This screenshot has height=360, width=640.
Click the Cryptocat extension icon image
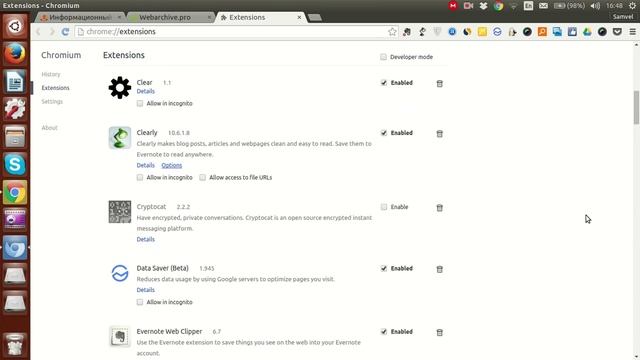(x=120, y=211)
